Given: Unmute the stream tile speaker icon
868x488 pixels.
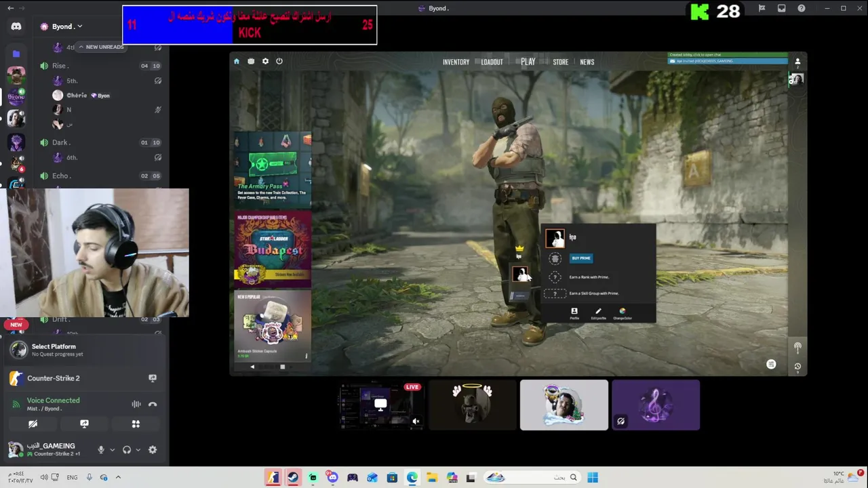Looking at the screenshot, I should click(x=416, y=422).
